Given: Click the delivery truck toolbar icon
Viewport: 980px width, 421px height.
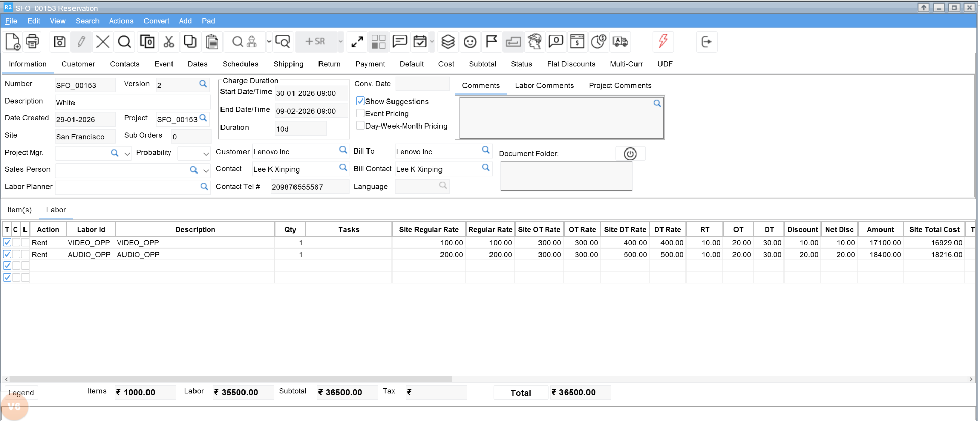Looking at the screenshot, I should (x=621, y=41).
